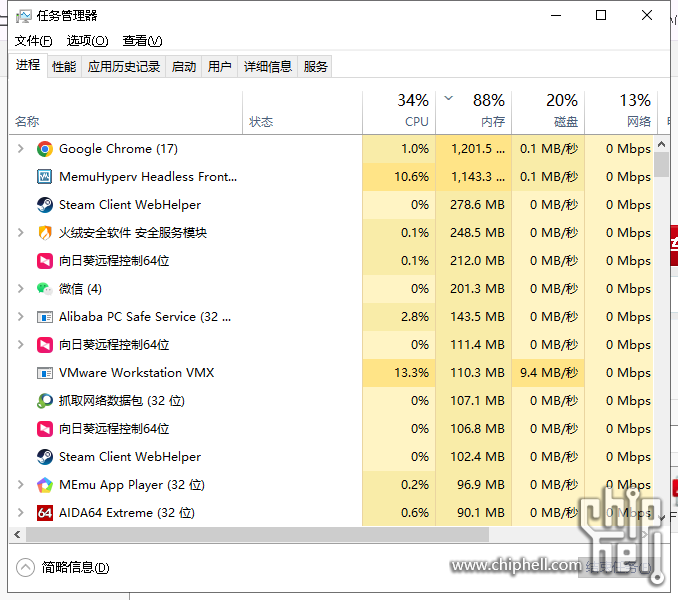Click the 向日葵 icon in the 106.8 MB row
This screenshot has height=600, width=678.
pos(45,429)
